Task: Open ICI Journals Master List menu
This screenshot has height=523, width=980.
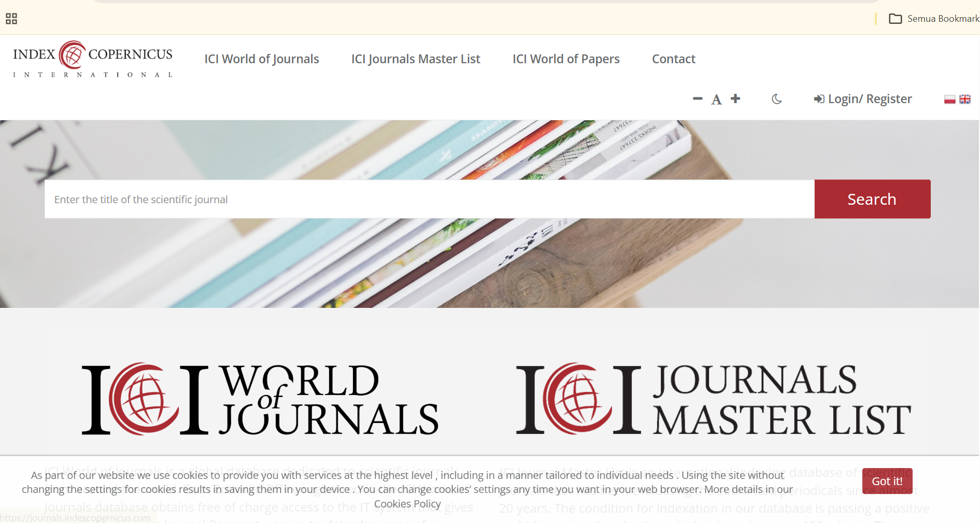Action: tap(416, 59)
